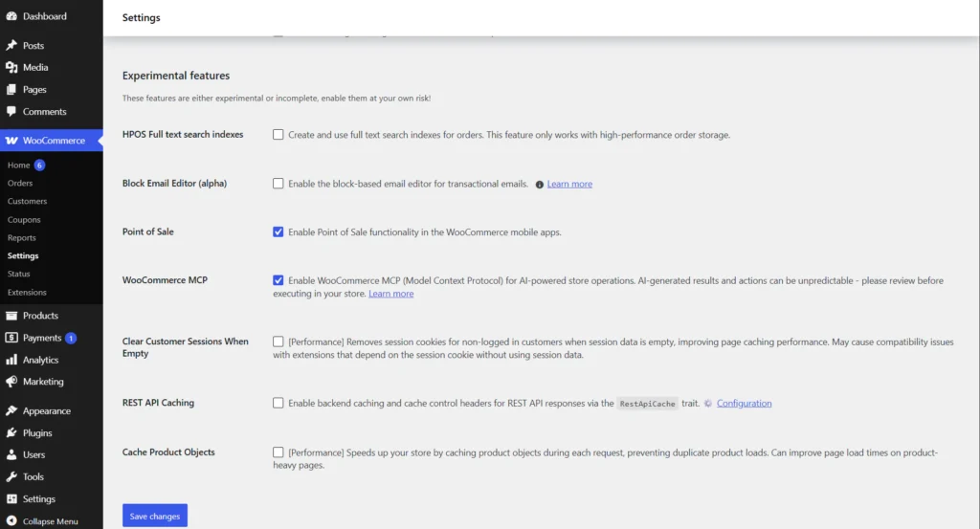This screenshot has width=980, height=529.
Task: Open the Coupons submenu item
Action: click(24, 220)
